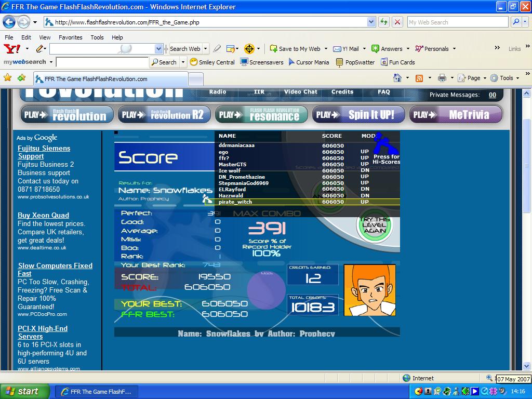The width and height of the screenshot is (532, 399).
Task: Open the View menu
Action: 45,37
